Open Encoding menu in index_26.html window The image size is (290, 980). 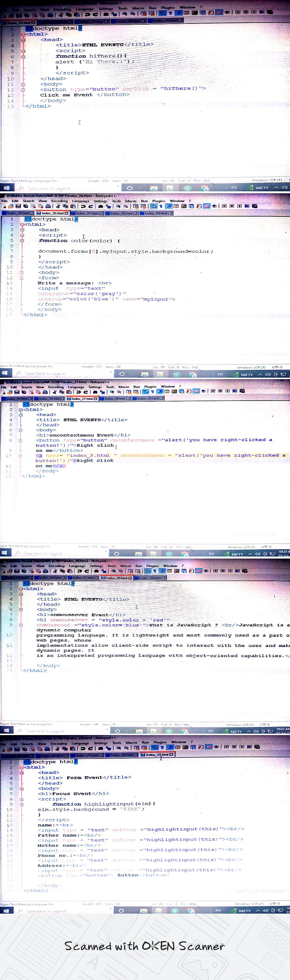(x=59, y=201)
